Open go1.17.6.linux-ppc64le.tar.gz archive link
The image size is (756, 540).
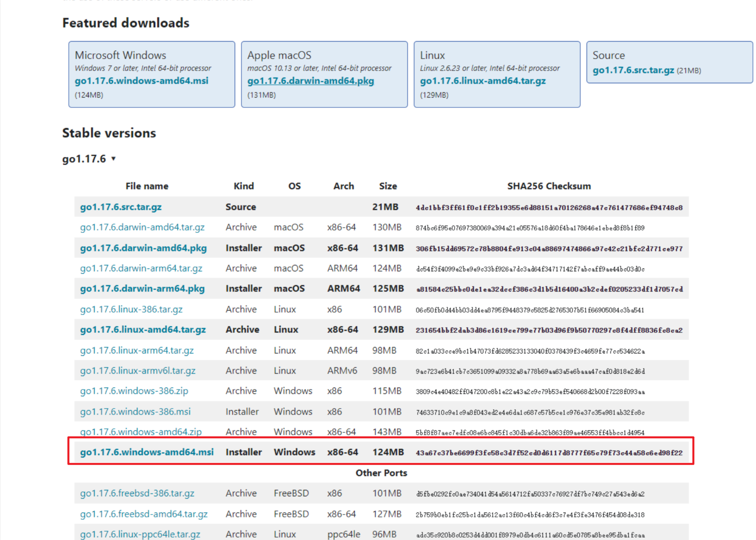coord(140,534)
